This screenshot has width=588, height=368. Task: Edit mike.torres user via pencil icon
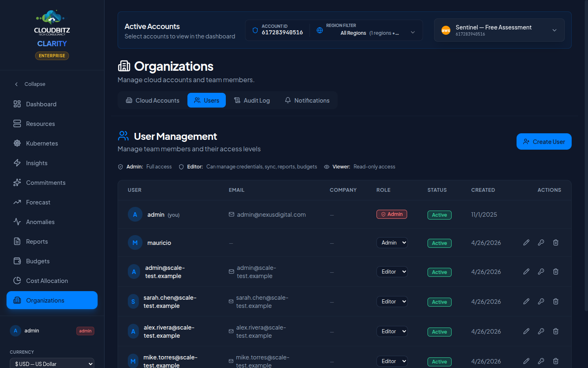tap(526, 361)
